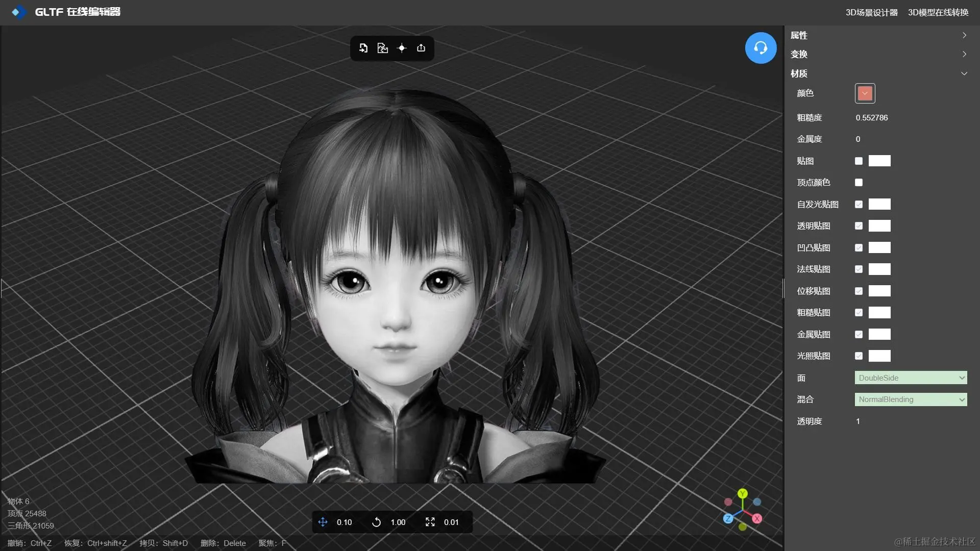Screen dimensions: 980x551
Task: Open the 面 DoubleSide dropdown
Action: (x=911, y=378)
